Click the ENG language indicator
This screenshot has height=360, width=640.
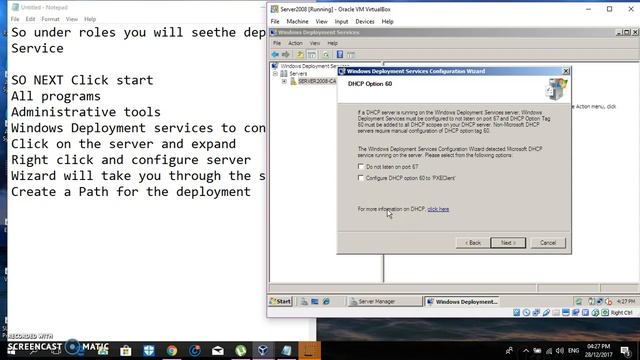(x=573, y=351)
